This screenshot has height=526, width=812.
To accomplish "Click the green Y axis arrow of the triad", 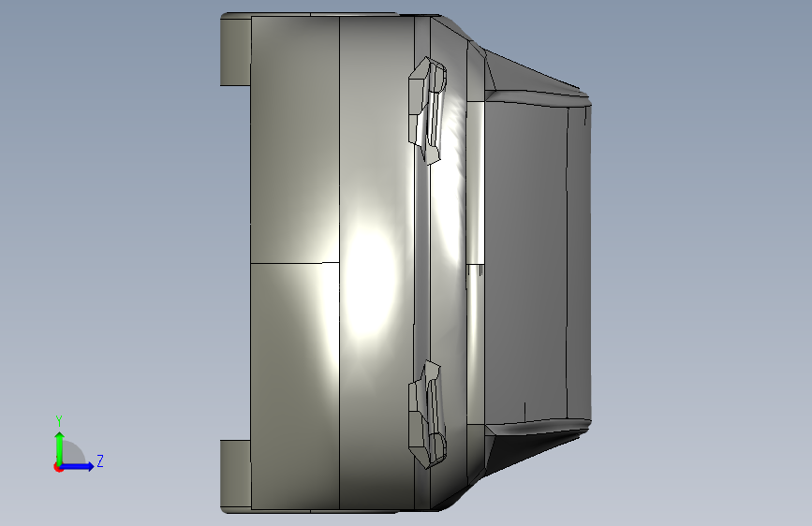I will click(x=60, y=447).
